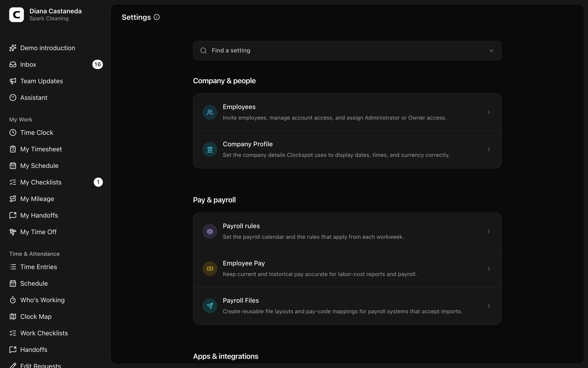Select the Payroll rules settings title
Image resolution: width=588 pixels, height=368 pixels.
(x=241, y=226)
